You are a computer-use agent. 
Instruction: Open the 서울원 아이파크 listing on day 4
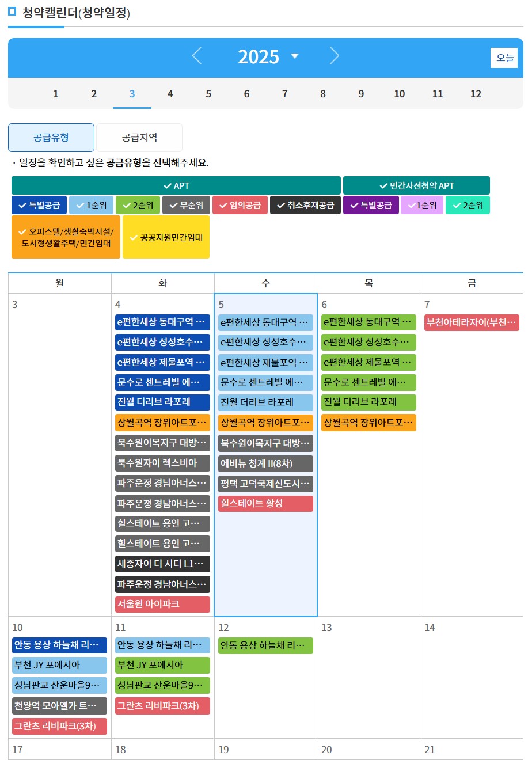[162, 604]
